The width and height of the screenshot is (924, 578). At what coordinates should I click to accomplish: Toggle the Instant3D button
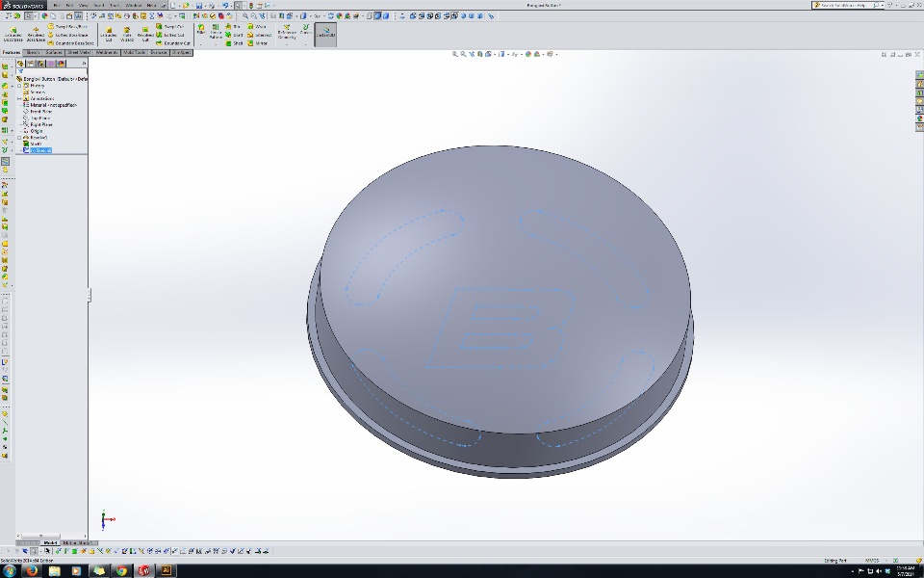tap(325, 35)
